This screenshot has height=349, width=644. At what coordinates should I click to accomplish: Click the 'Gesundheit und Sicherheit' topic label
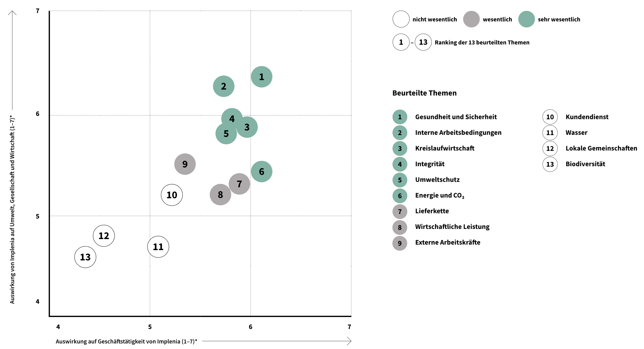456,117
